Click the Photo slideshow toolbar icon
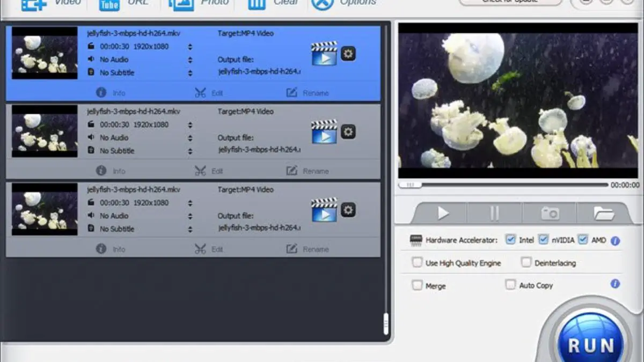The width and height of the screenshot is (644, 362). [x=181, y=4]
